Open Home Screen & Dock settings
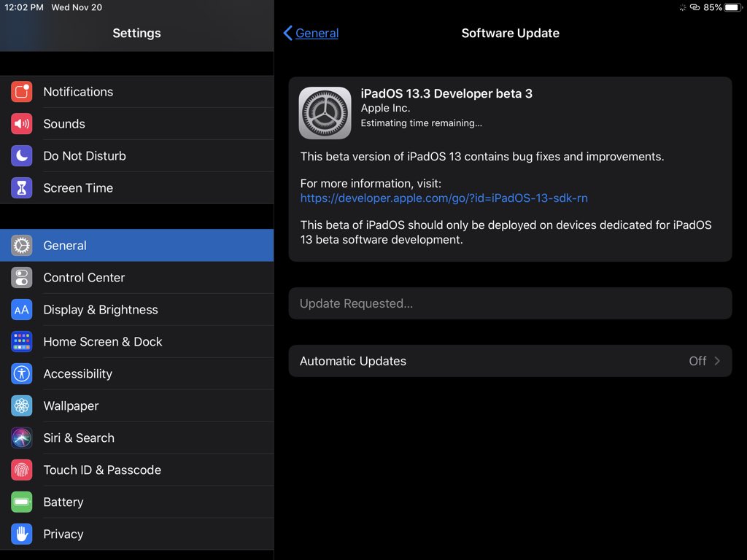Screen dimensions: 747x560 click(103, 342)
